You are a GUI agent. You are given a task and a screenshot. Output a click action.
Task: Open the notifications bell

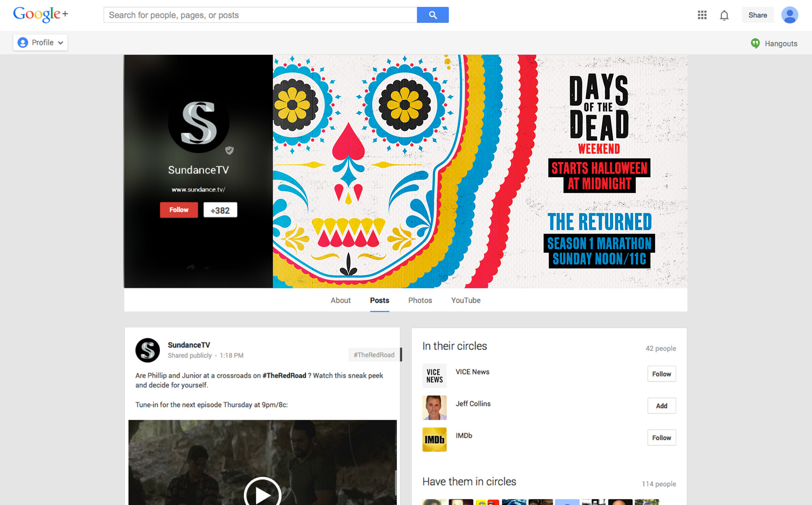[x=724, y=16]
